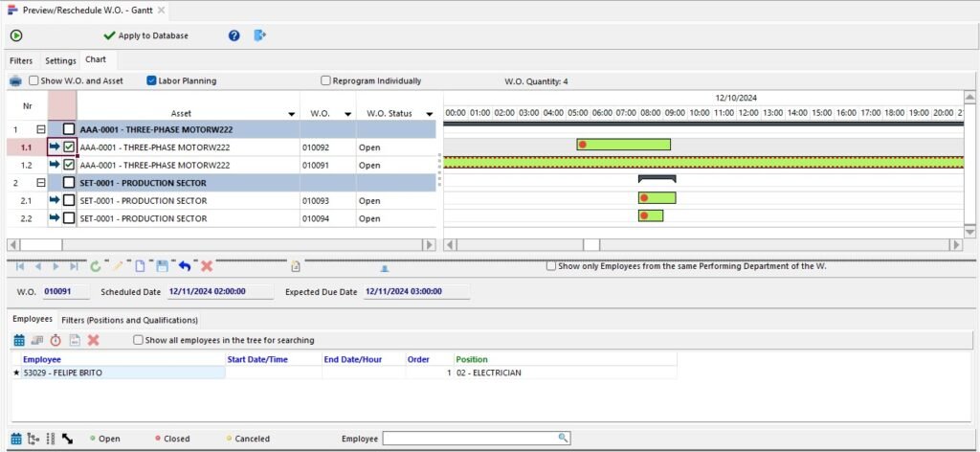Open the Asset column filter dropdown arrow
980x452 pixels.
(x=292, y=114)
